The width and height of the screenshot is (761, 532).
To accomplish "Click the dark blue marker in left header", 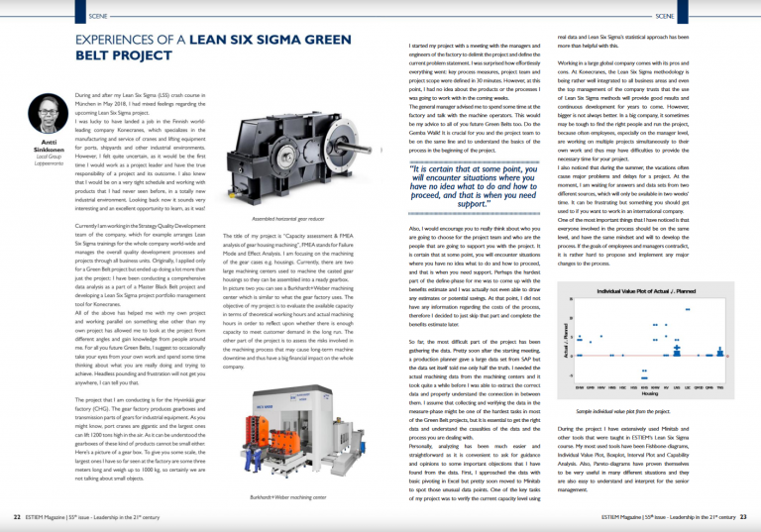I will pos(80,12).
